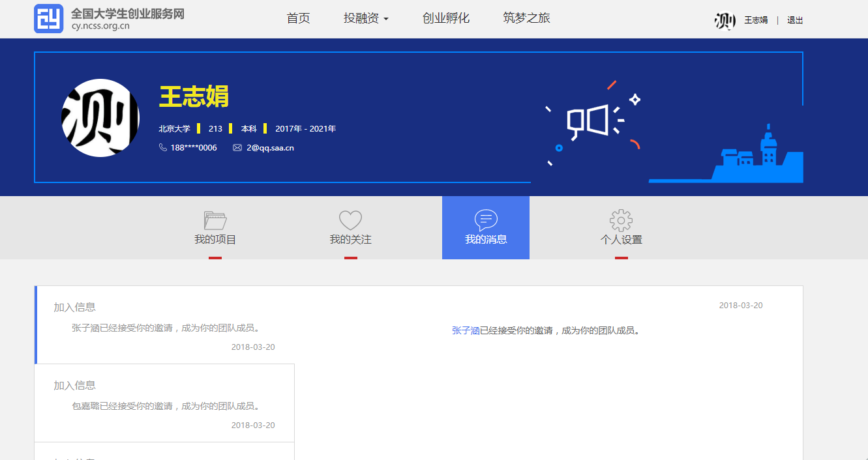Open the 我的项目 folder icon
868x460 pixels.
coord(215,220)
